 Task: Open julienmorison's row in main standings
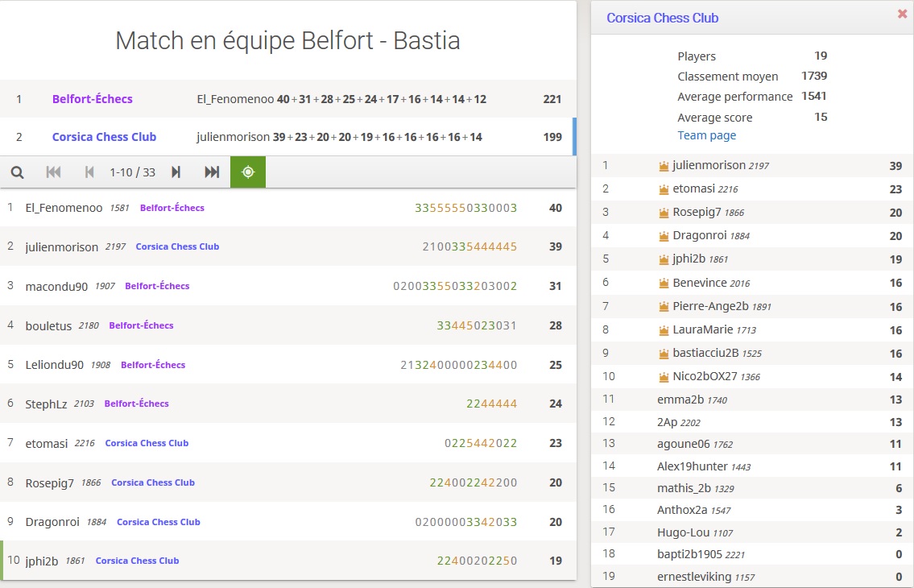tap(288, 246)
